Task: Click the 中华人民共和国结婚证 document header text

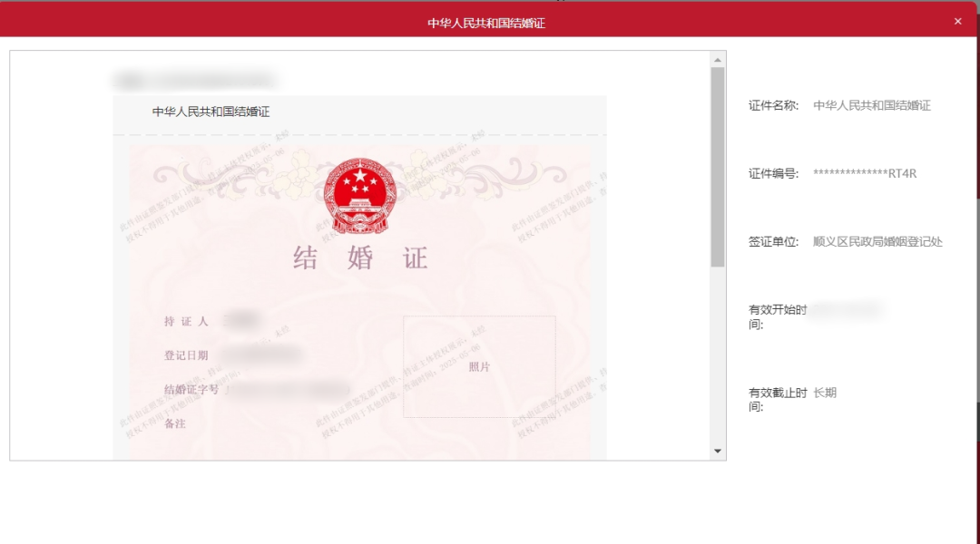Action: [211, 112]
